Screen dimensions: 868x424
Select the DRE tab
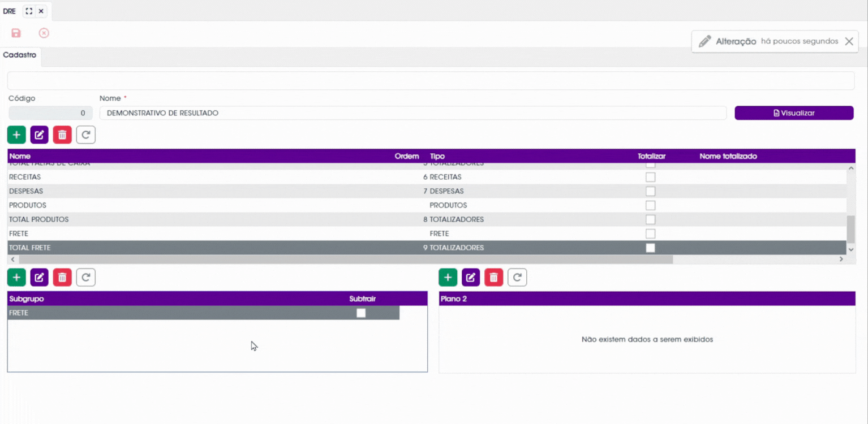(x=9, y=11)
